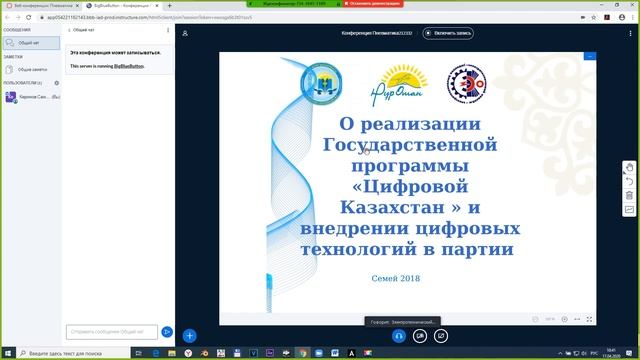This screenshot has width=640, height=360.
Task: Start recording with the record button
Action: click(448, 33)
